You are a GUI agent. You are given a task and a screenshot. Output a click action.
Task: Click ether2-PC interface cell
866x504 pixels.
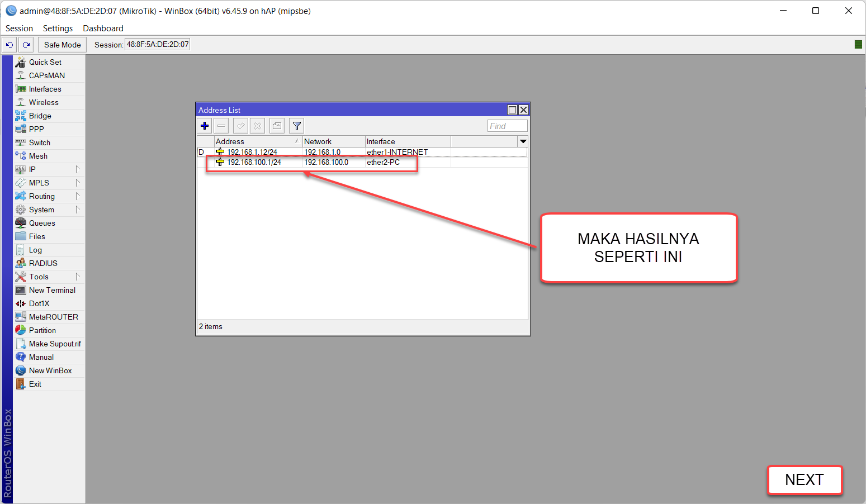(384, 162)
